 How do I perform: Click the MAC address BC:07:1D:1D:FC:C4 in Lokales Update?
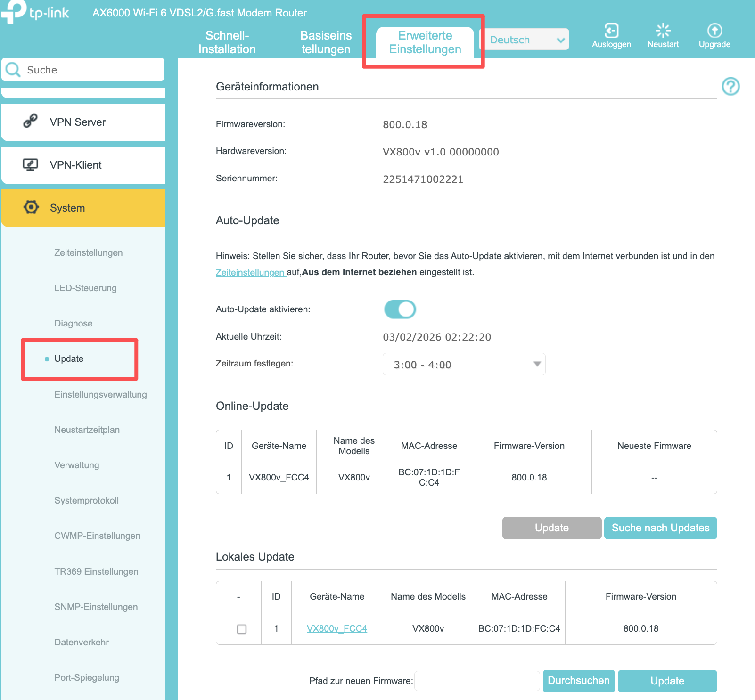519,628
